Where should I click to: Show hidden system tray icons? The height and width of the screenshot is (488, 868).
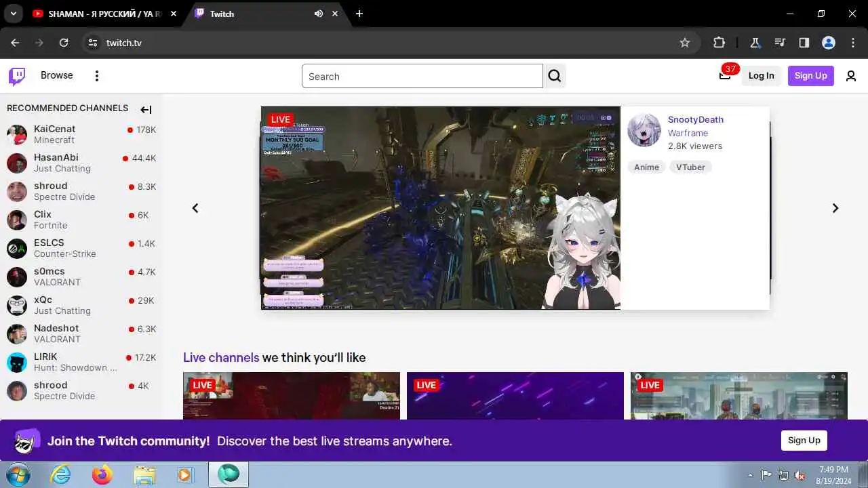pyautogui.click(x=750, y=475)
